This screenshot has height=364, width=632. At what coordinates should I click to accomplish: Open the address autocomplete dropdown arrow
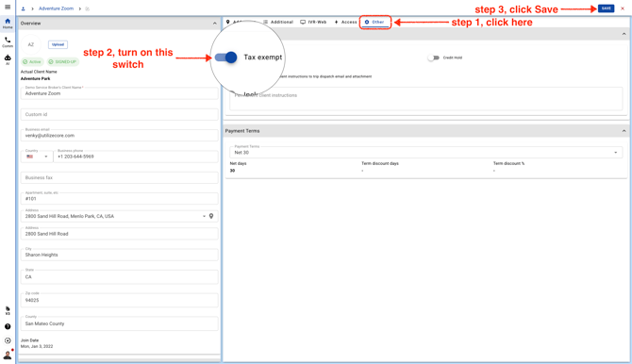[x=204, y=216]
